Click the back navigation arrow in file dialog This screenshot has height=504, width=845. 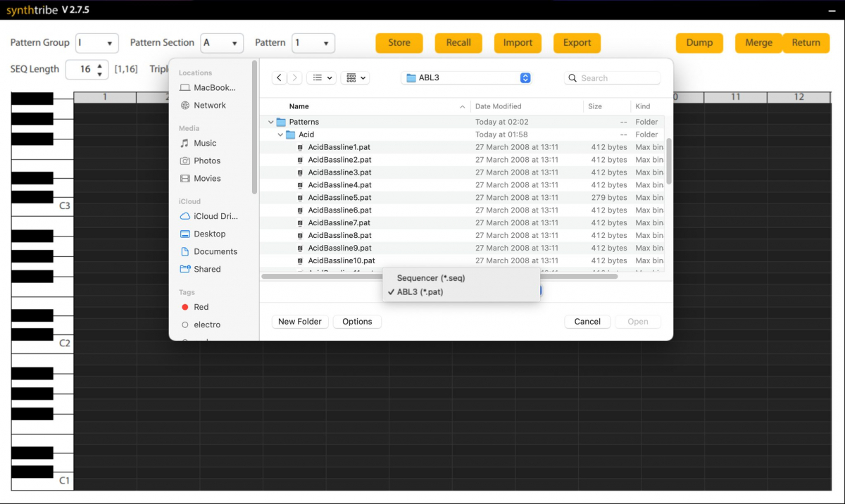click(x=280, y=78)
